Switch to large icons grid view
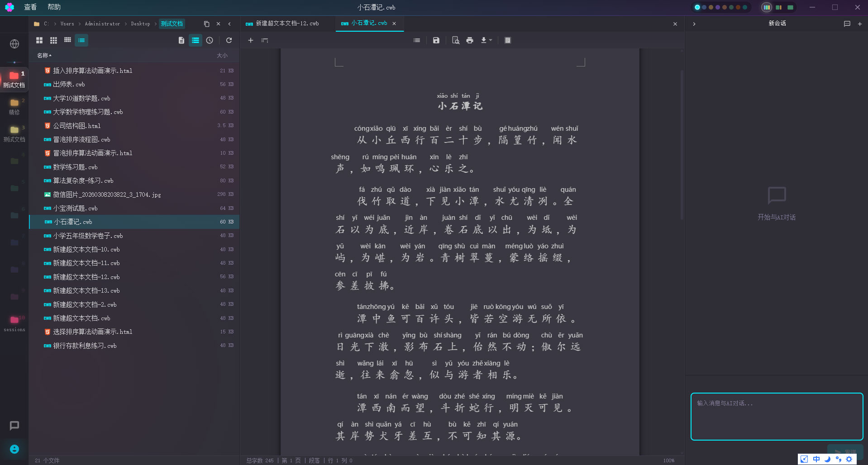 click(39, 40)
